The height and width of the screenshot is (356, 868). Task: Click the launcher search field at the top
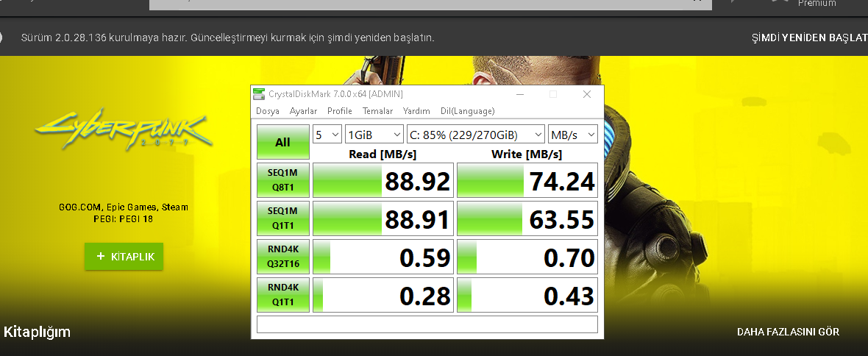click(x=430, y=4)
